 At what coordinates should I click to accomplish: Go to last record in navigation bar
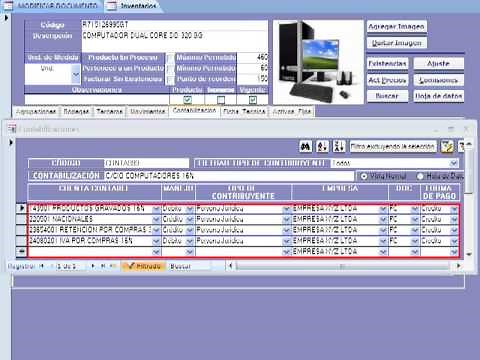[x=103, y=266]
